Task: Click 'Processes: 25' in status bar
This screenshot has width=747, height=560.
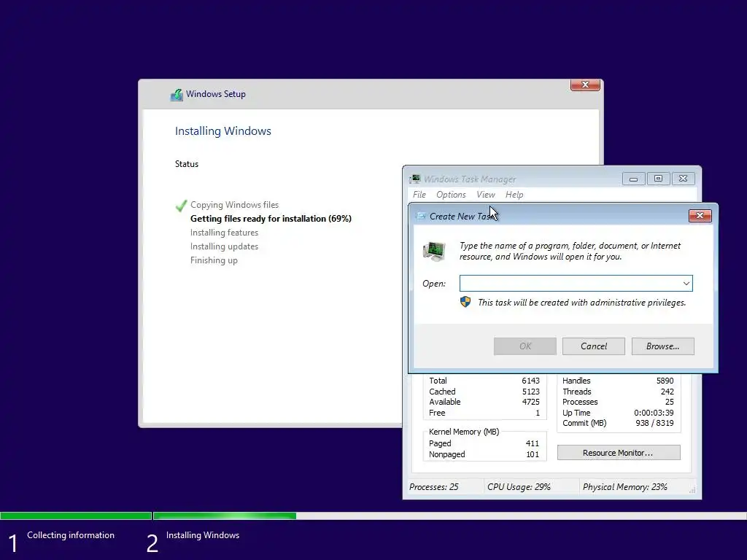Action: 433,487
